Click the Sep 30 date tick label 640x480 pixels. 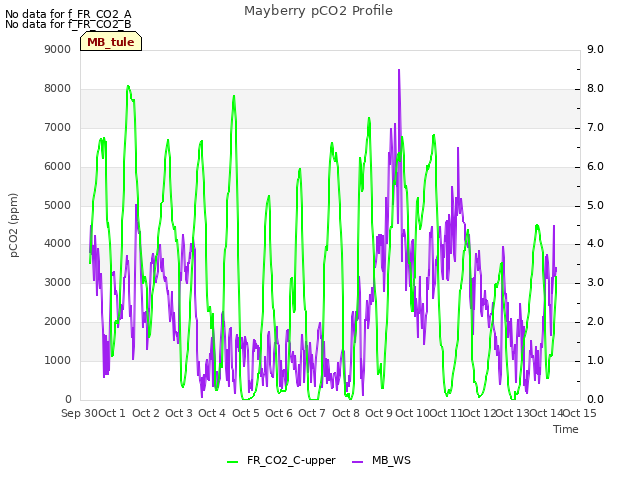(x=80, y=413)
